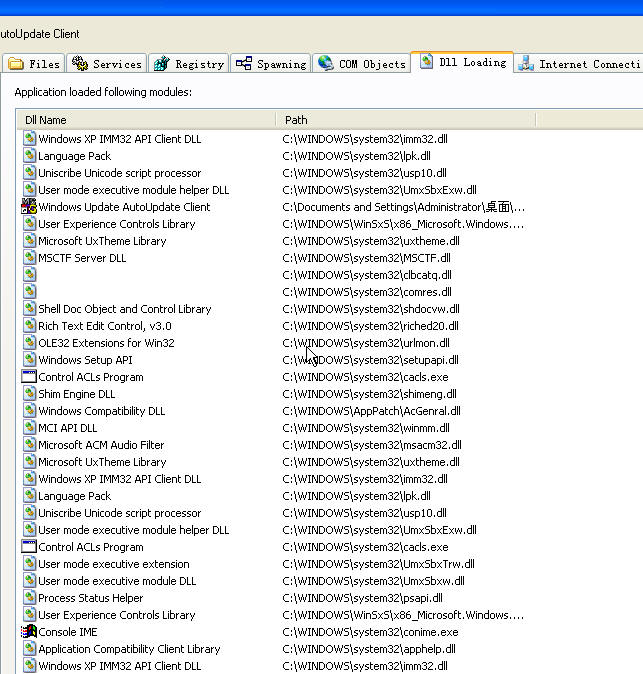Click the Registry tab's cube icon
This screenshot has width=643, height=674.
point(161,64)
